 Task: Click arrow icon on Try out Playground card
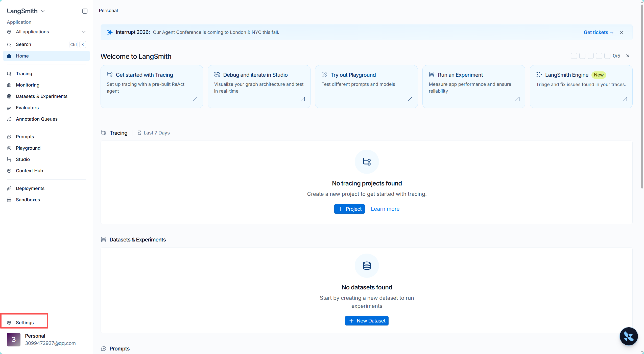410,99
